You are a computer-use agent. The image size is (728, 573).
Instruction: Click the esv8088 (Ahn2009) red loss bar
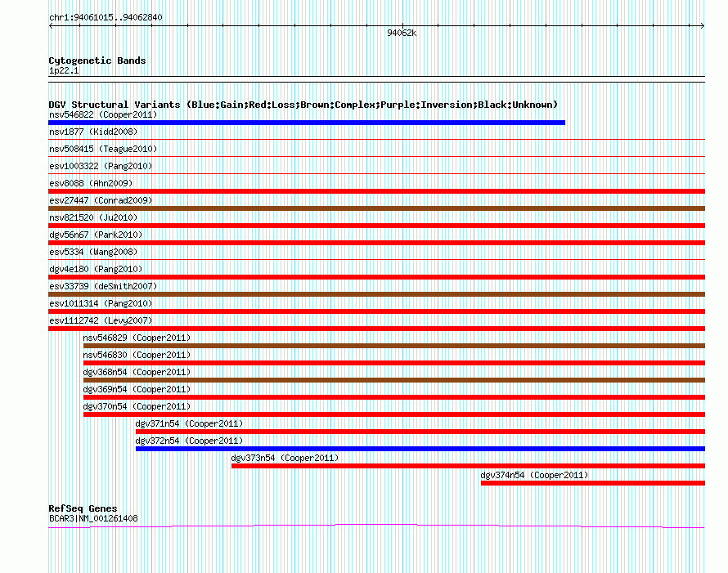[376, 191]
